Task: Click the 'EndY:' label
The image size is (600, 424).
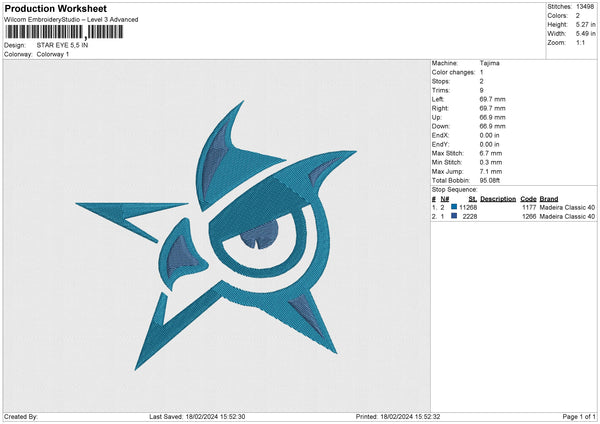Action: pyautogui.click(x=440, y=144)
